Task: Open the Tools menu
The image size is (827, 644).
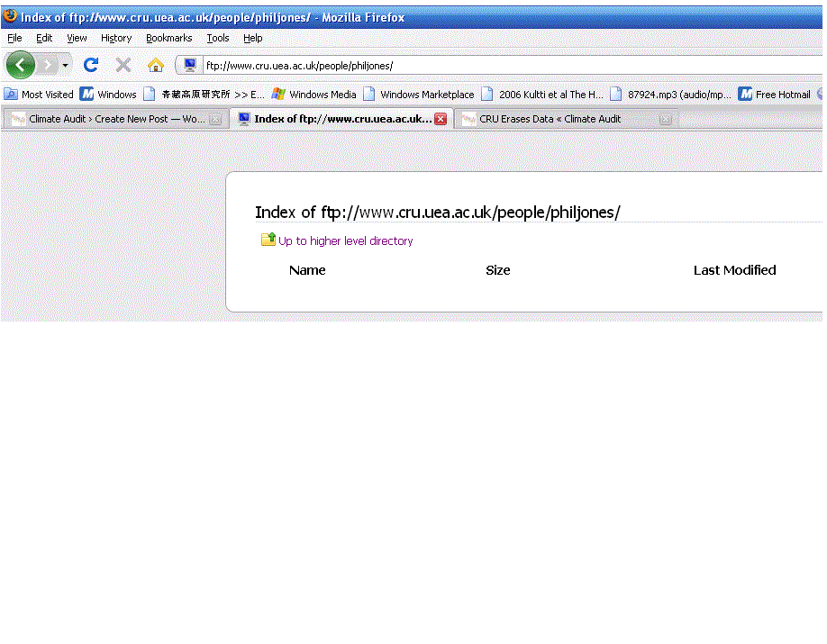Action: coord(218,38)
